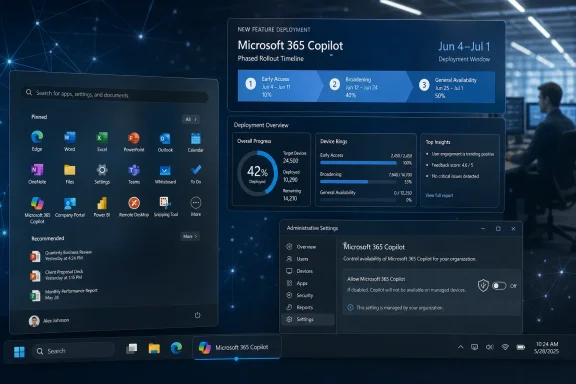The height and width of the screenshot is (384, 576).
Task: Open Task View on the taskbar
Action: click(x=131, y=348)
